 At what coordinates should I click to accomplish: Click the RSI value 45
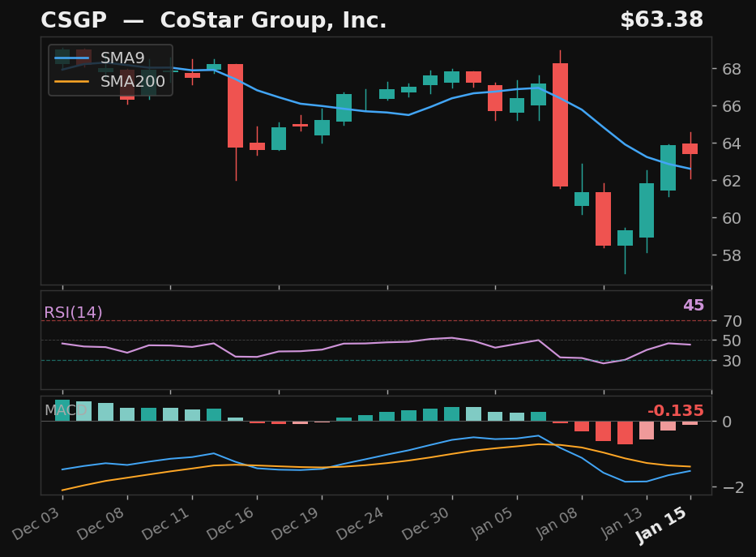[694, 306]
